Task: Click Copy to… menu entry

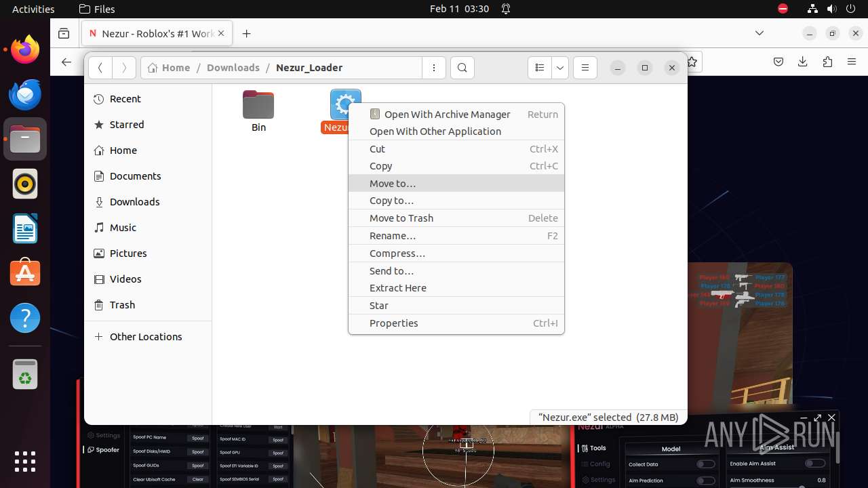Action: point(456,201)
